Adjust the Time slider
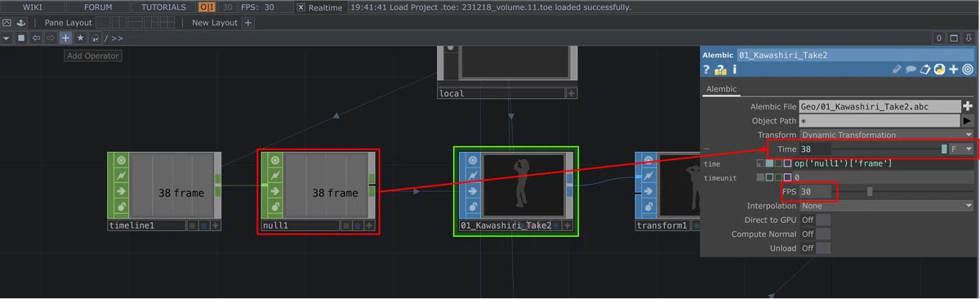Viewport: 980px width, 299px height. point(890,149)
